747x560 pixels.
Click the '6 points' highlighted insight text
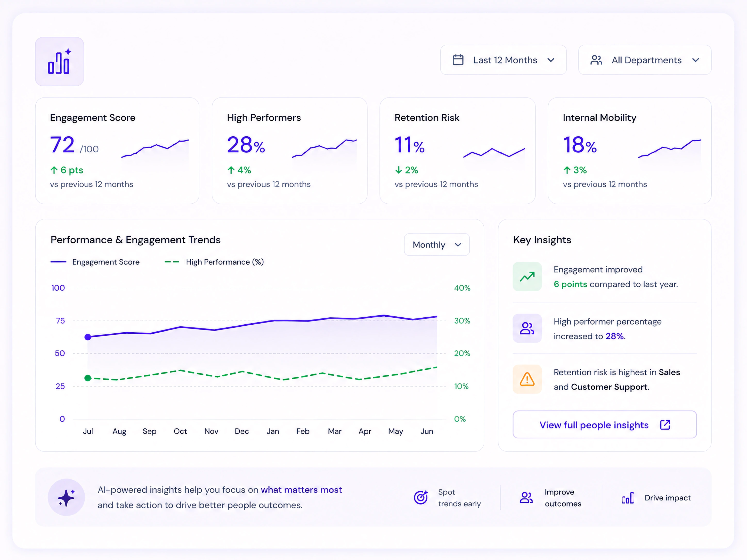[570, 284]
